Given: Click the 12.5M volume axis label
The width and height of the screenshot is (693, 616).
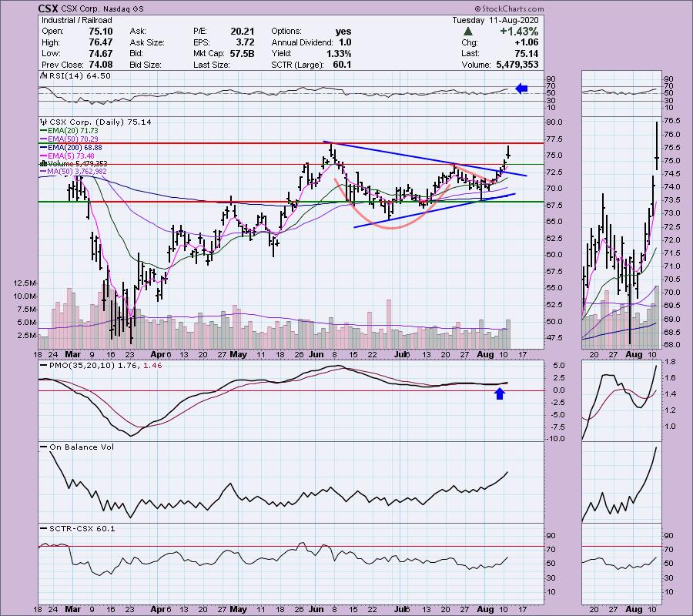Looking at the screenshot, I should click(x=25, y=283).
